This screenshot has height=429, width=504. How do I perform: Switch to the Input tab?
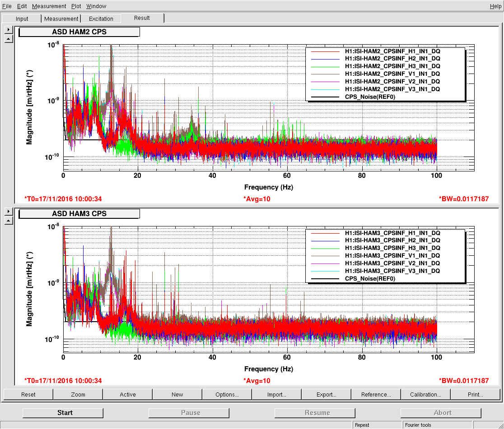coord(22,18)
